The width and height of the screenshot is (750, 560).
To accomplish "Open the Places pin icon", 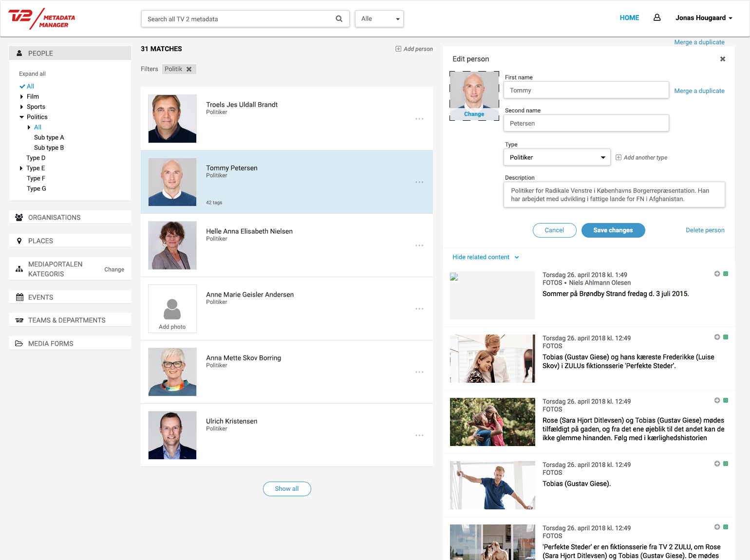I will pyautogui.click(x=19, y=241).
